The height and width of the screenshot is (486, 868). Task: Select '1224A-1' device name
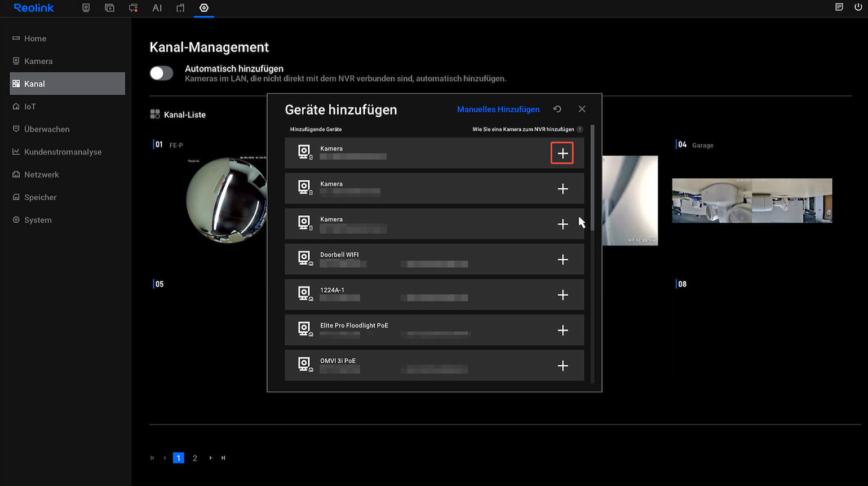pos(332,290)
